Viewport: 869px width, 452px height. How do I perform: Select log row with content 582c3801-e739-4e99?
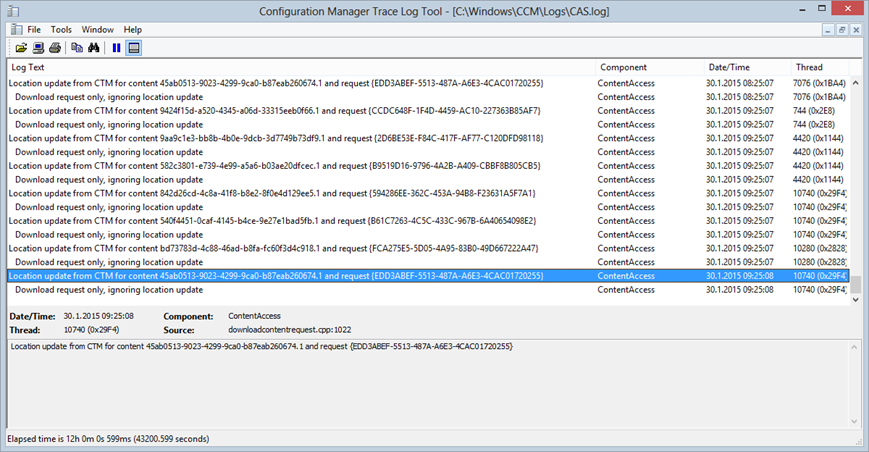pyautogui.click(x=427, y=166)
